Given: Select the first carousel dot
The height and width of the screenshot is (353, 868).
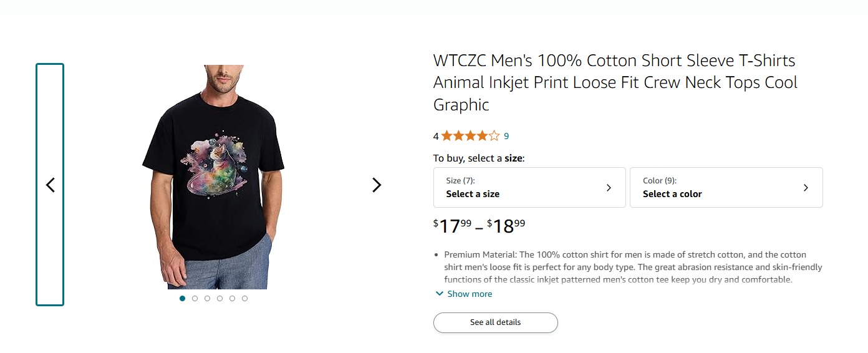Looking at the screenshot, I should (182, 299).
